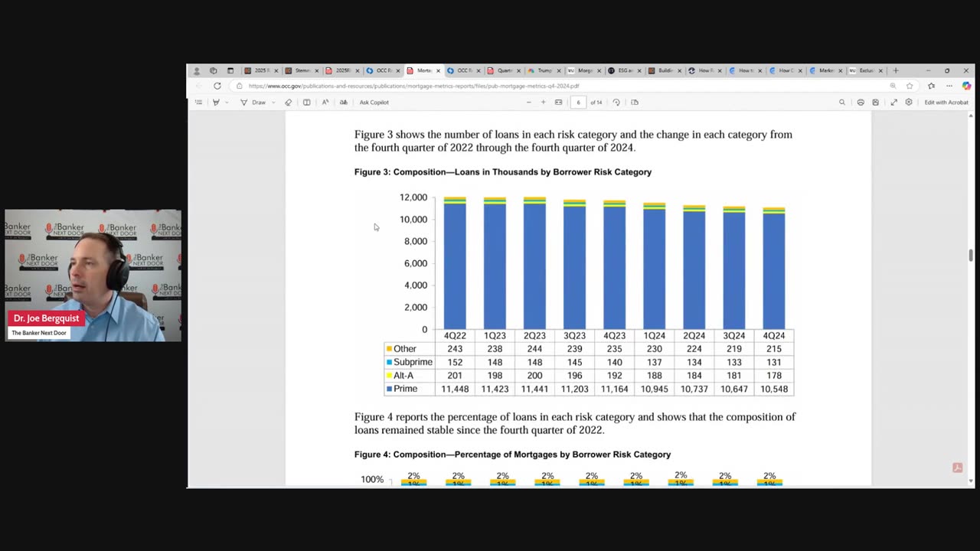Click the blue "Prime" legend swatch
The width and height of the screenshot is (980, 551).
(x=389, y=390)
